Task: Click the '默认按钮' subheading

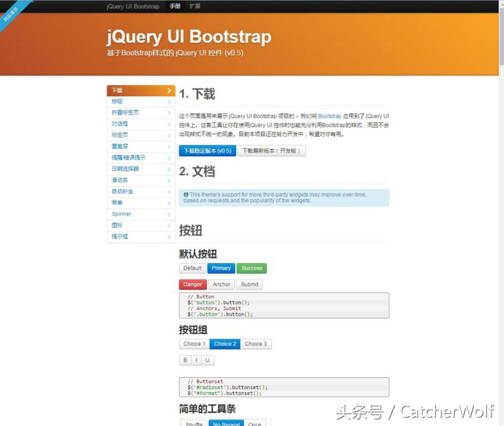Action: point(197,254)
